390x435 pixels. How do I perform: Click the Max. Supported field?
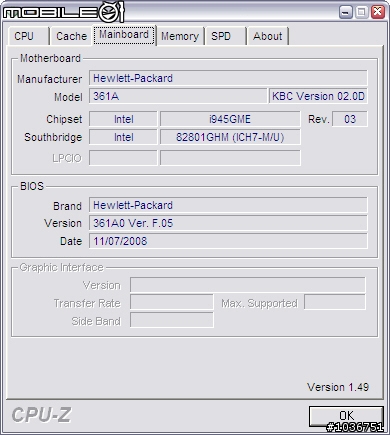coord(335,303)
